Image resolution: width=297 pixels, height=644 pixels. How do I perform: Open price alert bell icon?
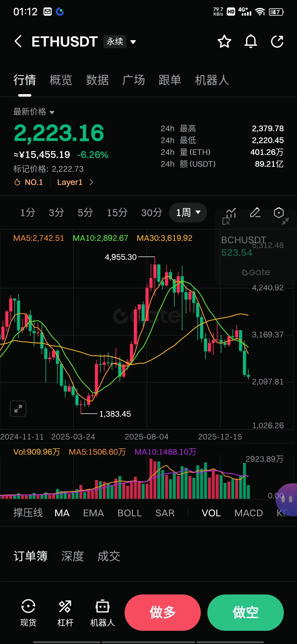click(251, 42)
